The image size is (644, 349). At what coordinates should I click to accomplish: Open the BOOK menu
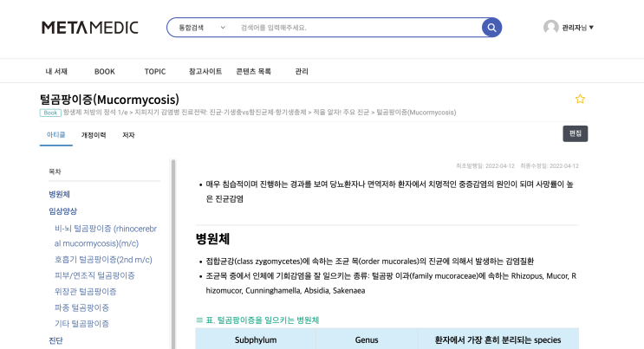coord(105,71)
